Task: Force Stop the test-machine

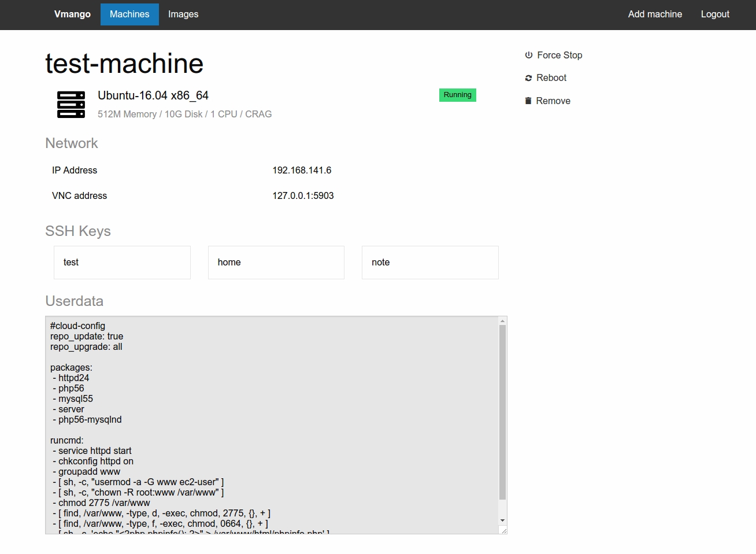Action: pos(559,55)
